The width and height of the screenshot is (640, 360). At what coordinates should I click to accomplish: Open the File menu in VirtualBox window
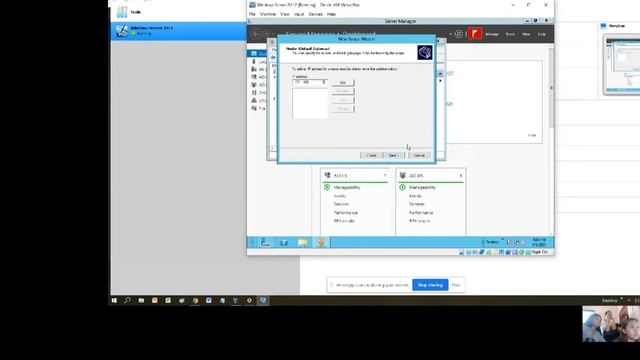click(x=252, y=14)
